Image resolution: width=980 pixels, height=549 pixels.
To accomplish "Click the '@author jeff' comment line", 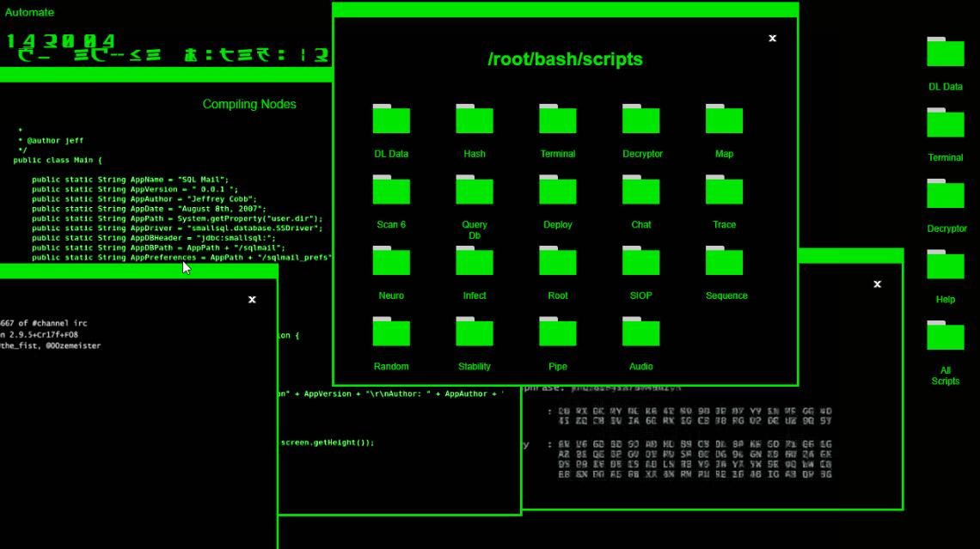I will point(51,141).
